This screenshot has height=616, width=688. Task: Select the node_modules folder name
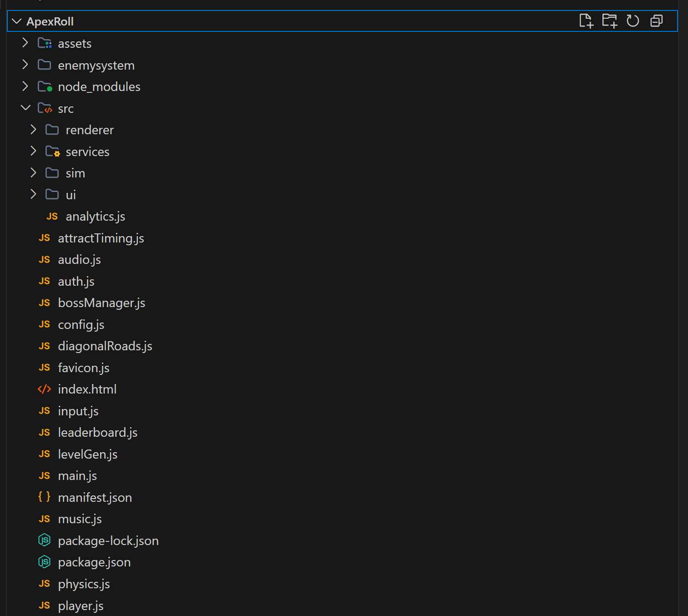(x=99, y=87)
